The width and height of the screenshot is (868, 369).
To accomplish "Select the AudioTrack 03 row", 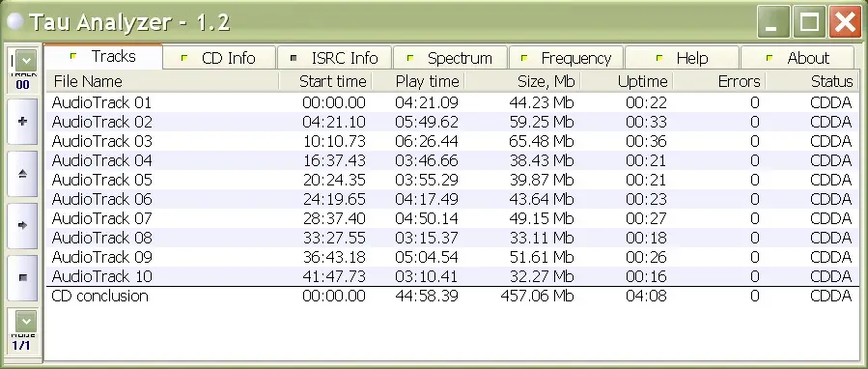I will 452,141.
